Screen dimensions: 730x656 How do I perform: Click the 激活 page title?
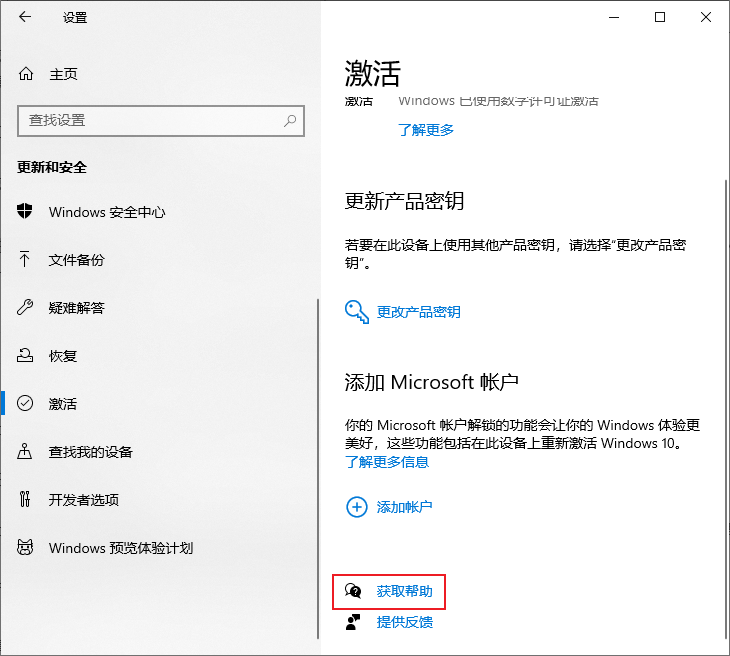click(x=372, y=74)
